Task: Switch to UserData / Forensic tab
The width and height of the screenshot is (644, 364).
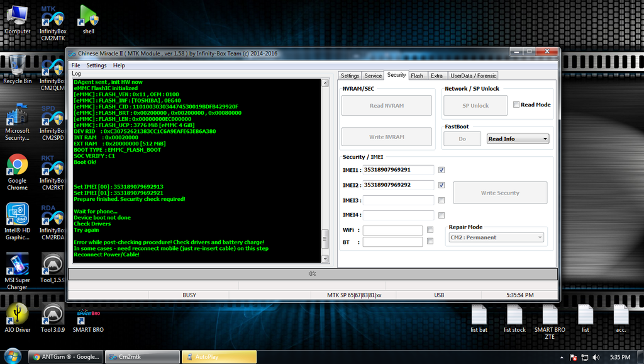Action: 473,76
